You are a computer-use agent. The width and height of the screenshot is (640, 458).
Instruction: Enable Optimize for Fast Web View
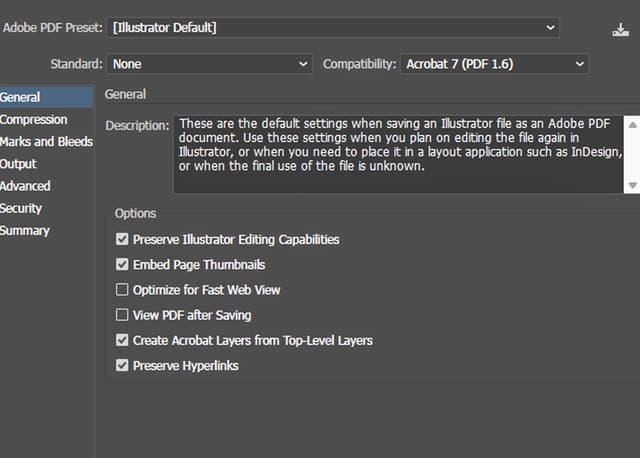123,290
